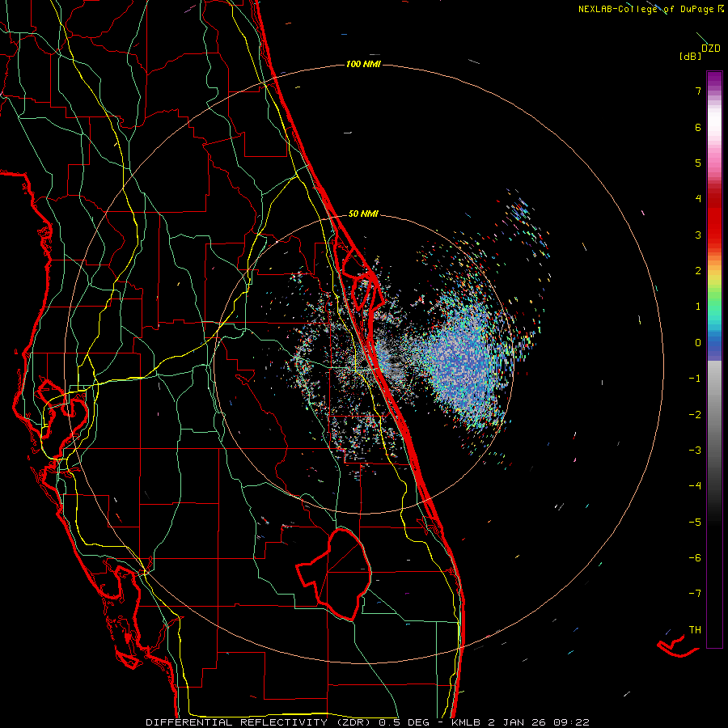
Task: Click the NEXLAB-College of DuPage credit text
Action: coord(648,9)
